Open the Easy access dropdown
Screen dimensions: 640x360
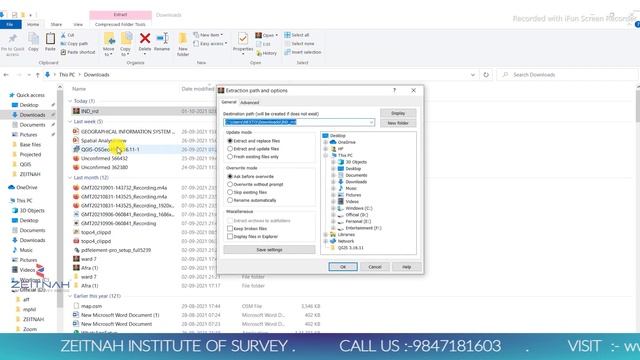pyautogui.click(x=211, y=44)
